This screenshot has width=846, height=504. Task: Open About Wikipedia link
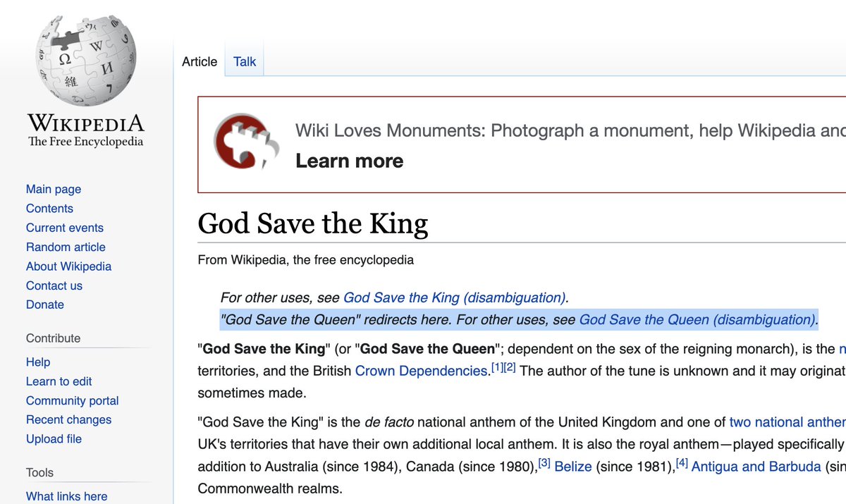tap(68, 266)
